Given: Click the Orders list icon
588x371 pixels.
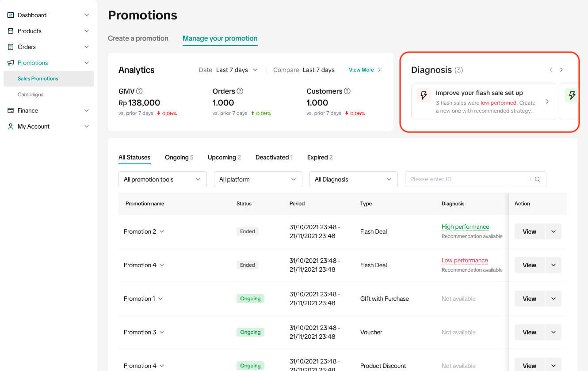Looking at the screenshot, I should coord(11,47).
